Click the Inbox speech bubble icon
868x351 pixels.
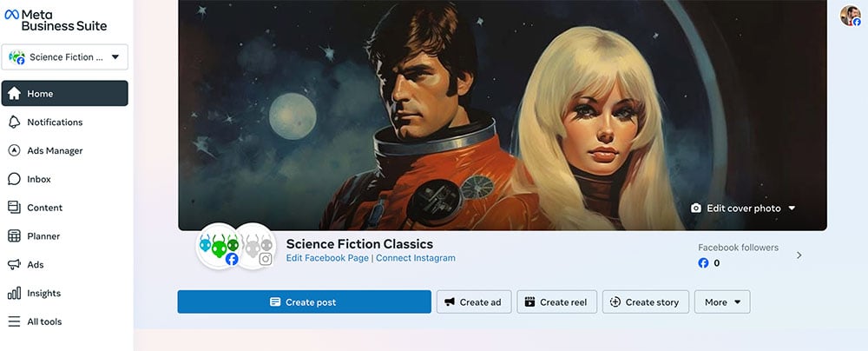tap(14, 180)
